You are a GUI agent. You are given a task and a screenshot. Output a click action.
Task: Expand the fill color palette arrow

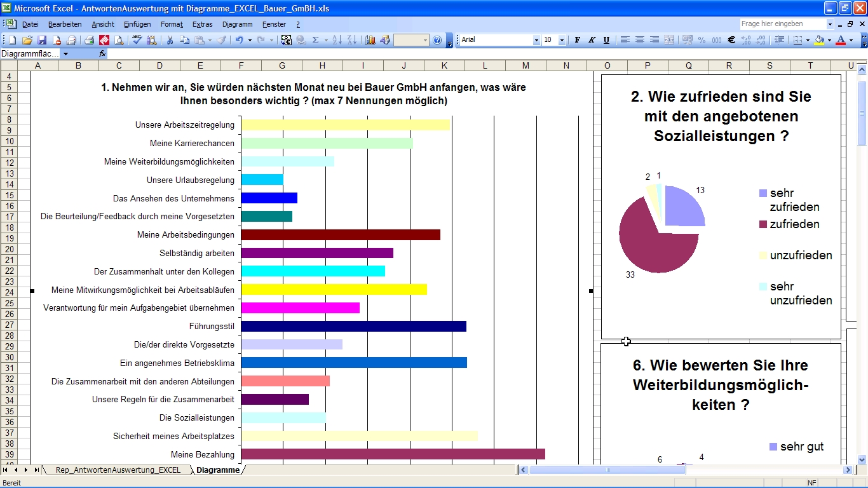pos(829,40)
